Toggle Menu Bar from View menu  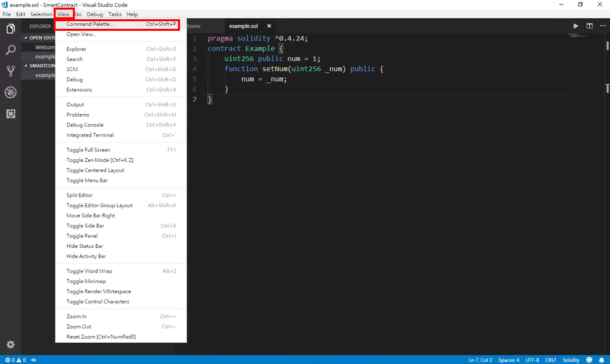[x=121, y=180]
